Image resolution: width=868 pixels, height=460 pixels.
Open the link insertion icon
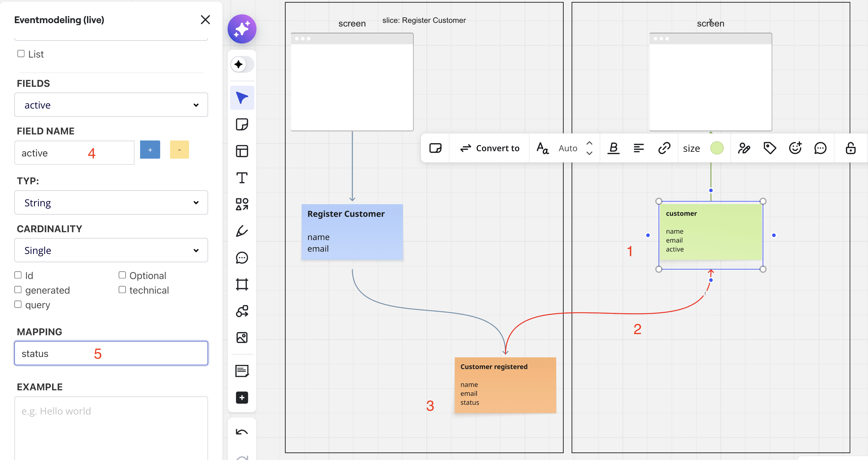click(664, 148)
